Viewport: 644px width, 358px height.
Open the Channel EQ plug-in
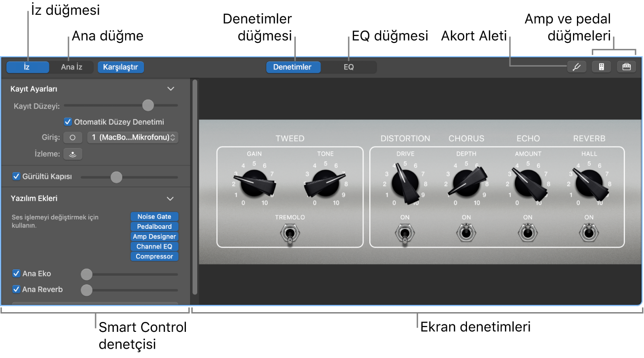[154, 246]
